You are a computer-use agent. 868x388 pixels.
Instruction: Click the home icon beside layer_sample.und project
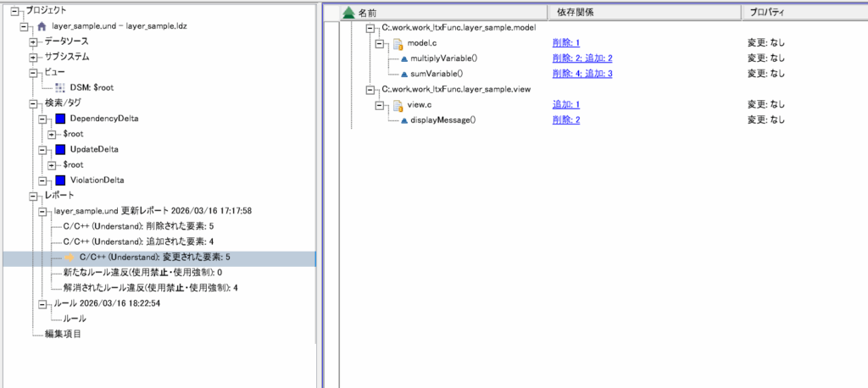[42, 26]
